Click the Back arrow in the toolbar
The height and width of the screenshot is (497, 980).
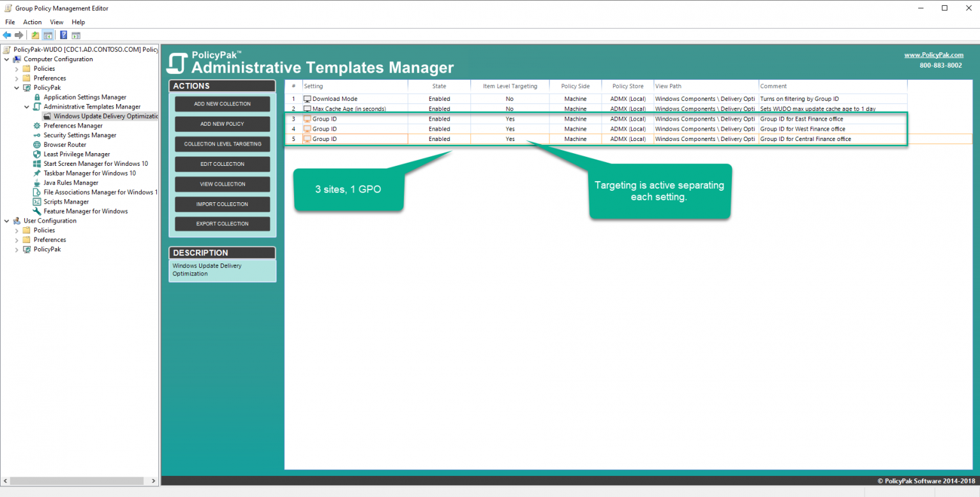tap(7, 35)
